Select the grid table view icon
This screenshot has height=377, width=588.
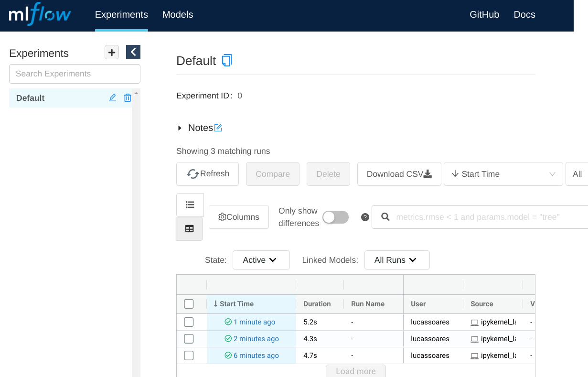190,229
